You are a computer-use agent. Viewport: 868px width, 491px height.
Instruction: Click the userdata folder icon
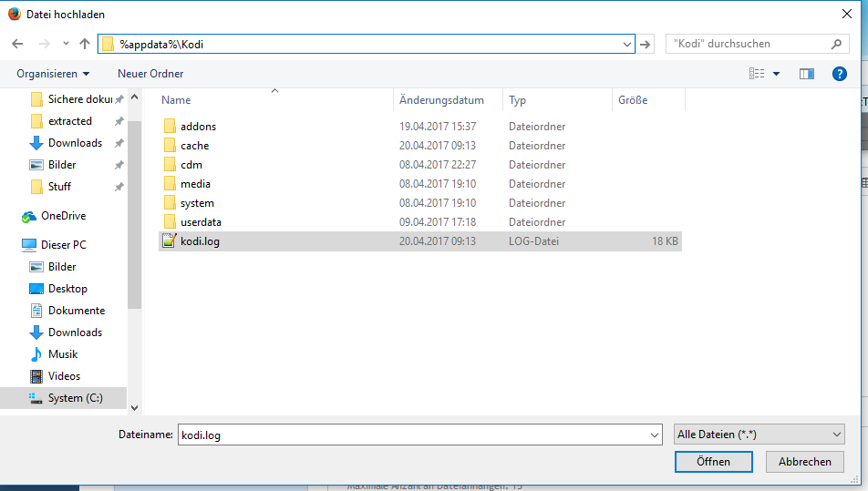tap(170, 221)
